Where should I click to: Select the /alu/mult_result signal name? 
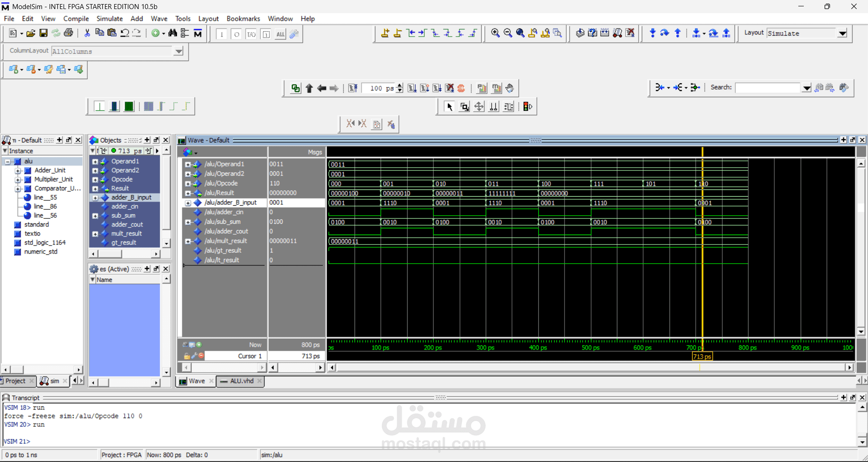[x=226, y=241]
